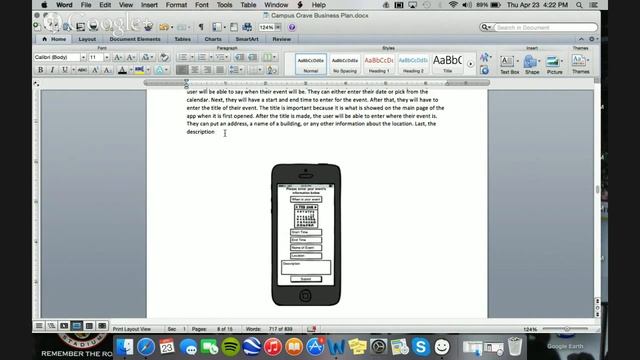The height and width of the screenshot is (360, 640).
Task: Toggle show paragraph marks (¶) button
Action: (x=201, y=27)
